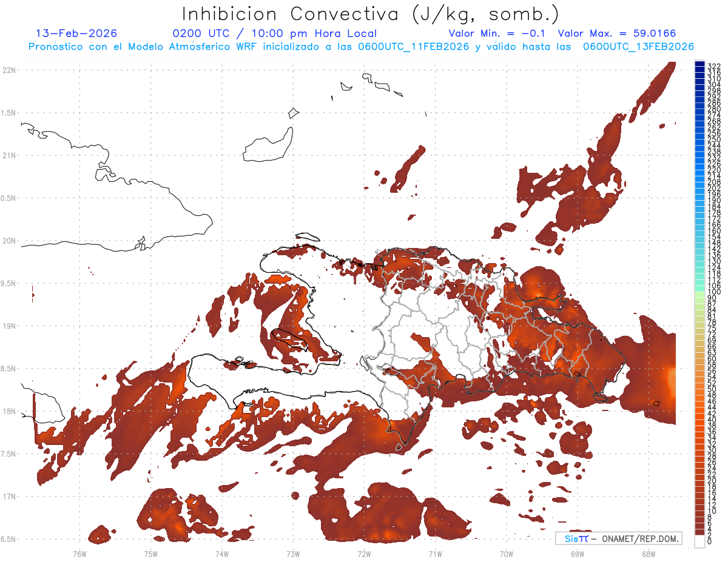Click the '72W' longitude label
The height and width of the screenshot is (562, 728).
pos(364,554)
